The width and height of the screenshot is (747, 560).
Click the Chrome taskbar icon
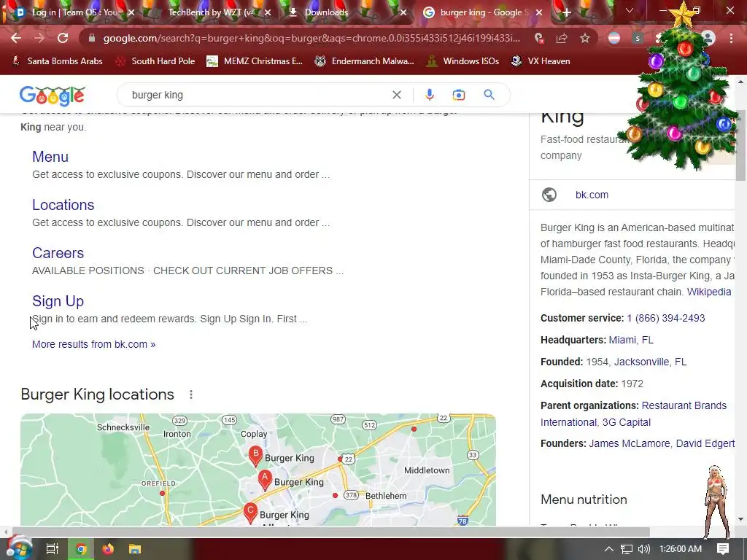tap(81, 549)
